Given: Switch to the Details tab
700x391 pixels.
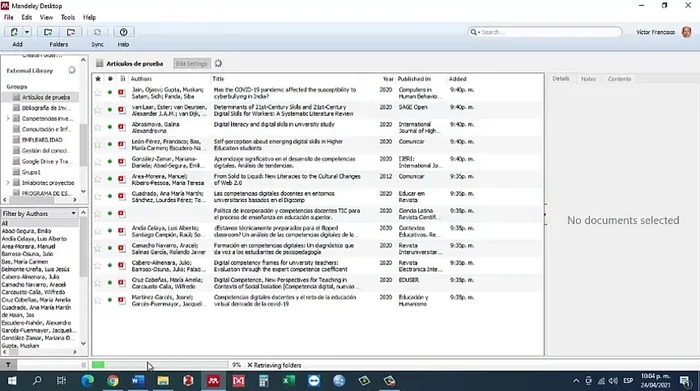Looking at the screenshot, I should [x=561, y=79].
